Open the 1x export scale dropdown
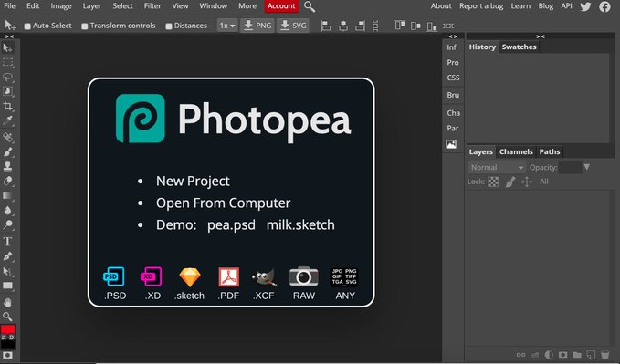The width and height of the screenshot is (620, 364). coord(227,26)
